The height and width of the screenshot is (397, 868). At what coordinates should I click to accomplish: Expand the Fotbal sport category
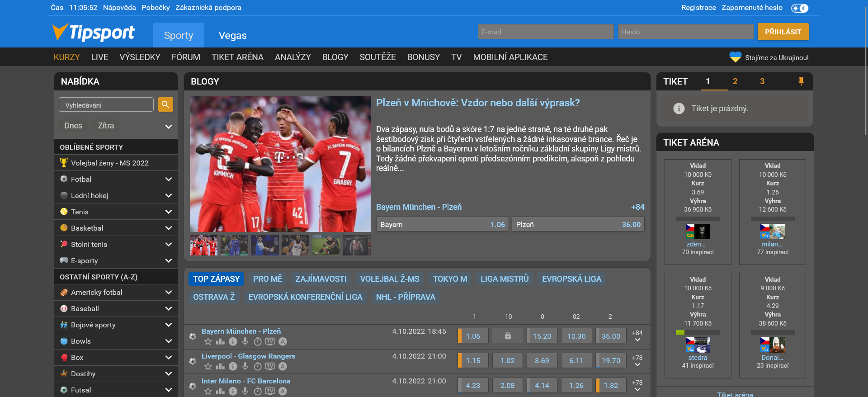pos(169,179)
